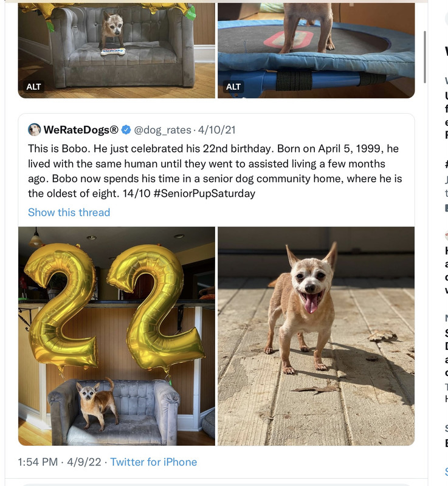Open Twitter for iPhone source link
The width and height of the screenshot is (448, 486).
click(x=153, y=462)
